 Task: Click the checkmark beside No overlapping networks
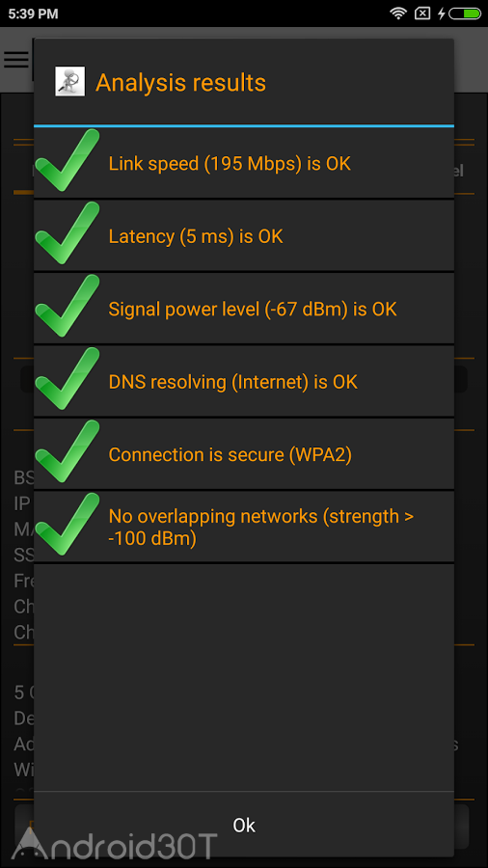click(x=68, y=525)
